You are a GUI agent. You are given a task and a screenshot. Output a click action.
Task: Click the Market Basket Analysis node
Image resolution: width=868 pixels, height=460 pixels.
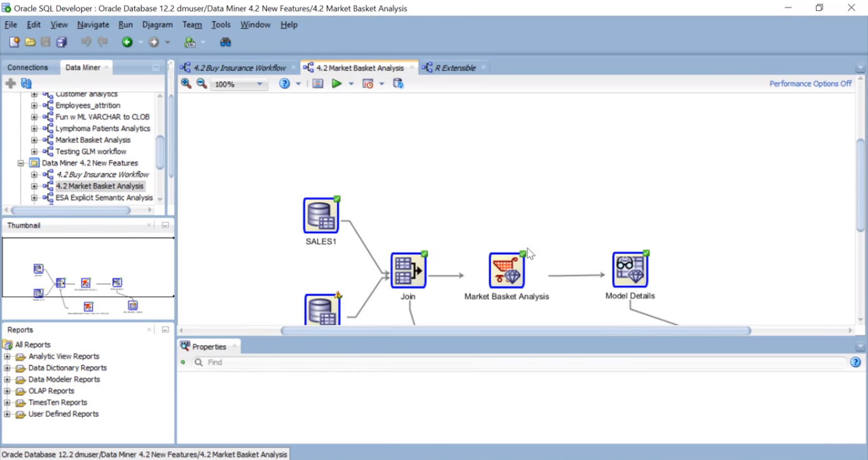[x=506, y=270]
